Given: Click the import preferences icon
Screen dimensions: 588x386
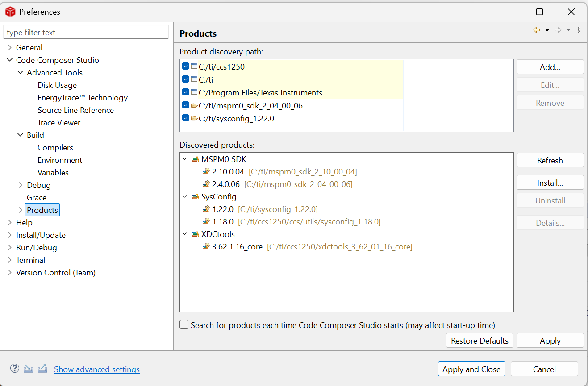Looking at the screenshot, I should (x=29, y=369).
